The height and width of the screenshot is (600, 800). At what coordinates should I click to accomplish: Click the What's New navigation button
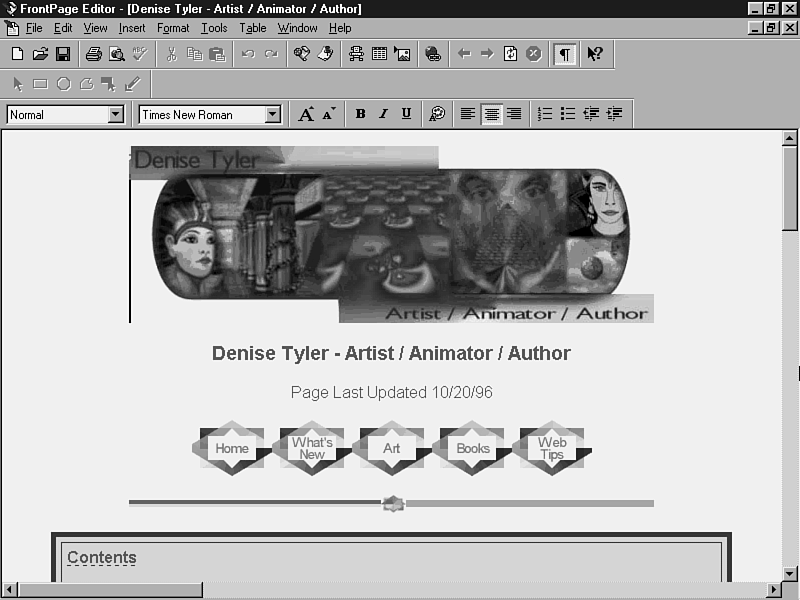(x=312, y=448)
